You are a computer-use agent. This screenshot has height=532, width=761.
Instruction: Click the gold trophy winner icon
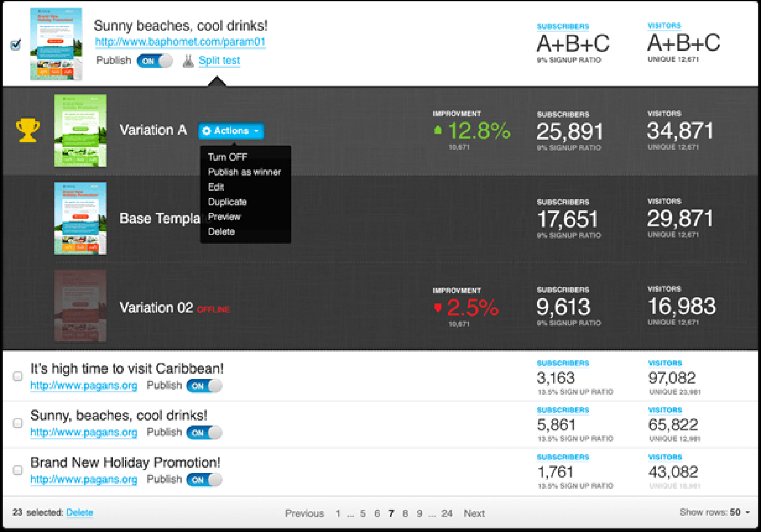coord(28,130)
